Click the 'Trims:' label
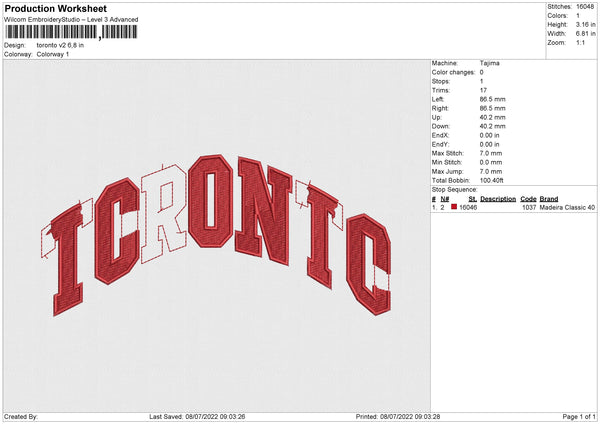The width and height of the screenshot is (600, 424). pyautogui.click(x=440, y=90)
